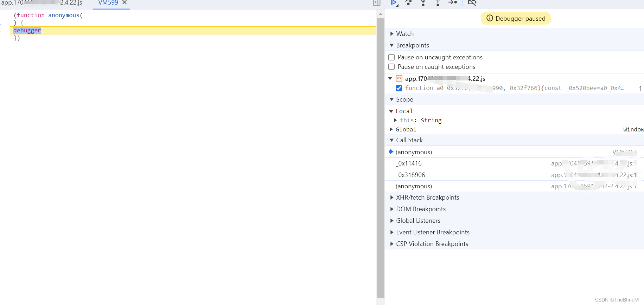Expand CSP Violation Breakpoints
This screenshot has width=644, height=305.
392,244
